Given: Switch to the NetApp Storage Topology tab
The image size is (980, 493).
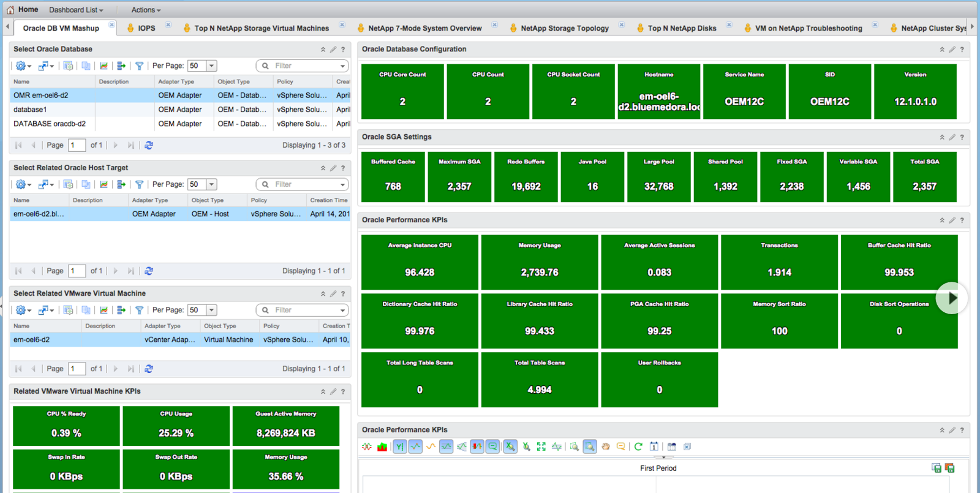Looking at the screenshot, I should pos(564,28).
